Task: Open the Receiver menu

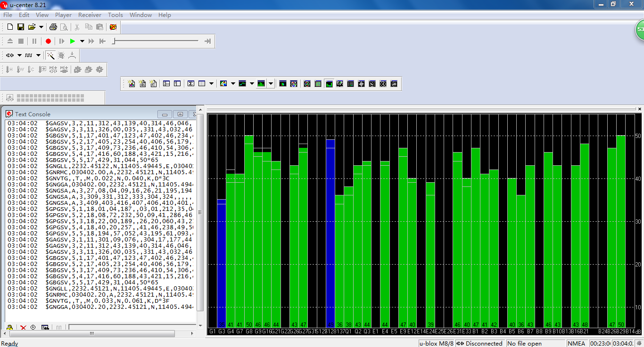Action: click(90, 15)
